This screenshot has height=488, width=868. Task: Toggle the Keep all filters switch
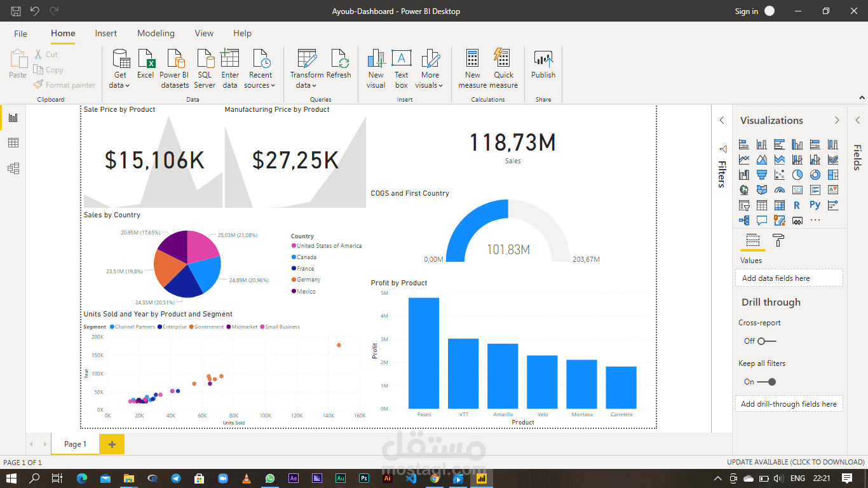coord(766,382)
